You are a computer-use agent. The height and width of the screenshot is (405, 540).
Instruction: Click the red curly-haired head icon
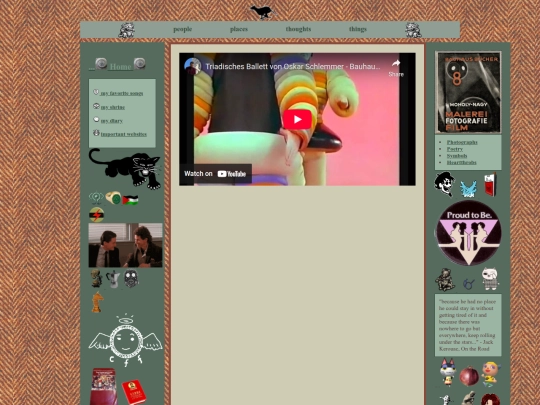point(490,399)
